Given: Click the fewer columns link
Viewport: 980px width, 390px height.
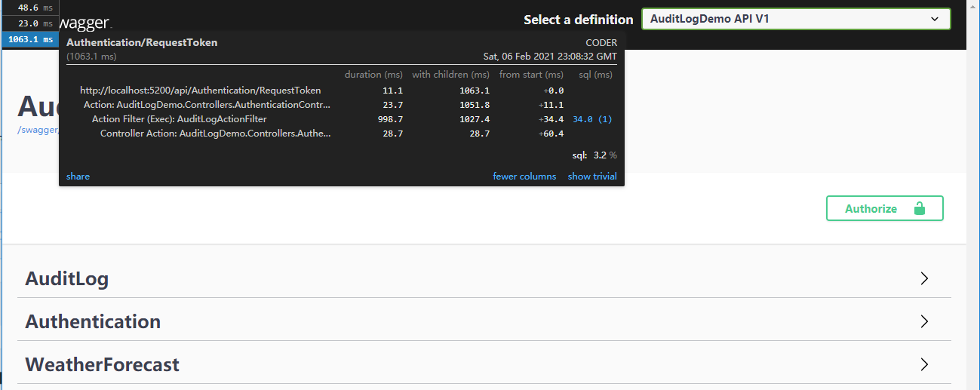Looking at the screenshot, I should point(524,177).
